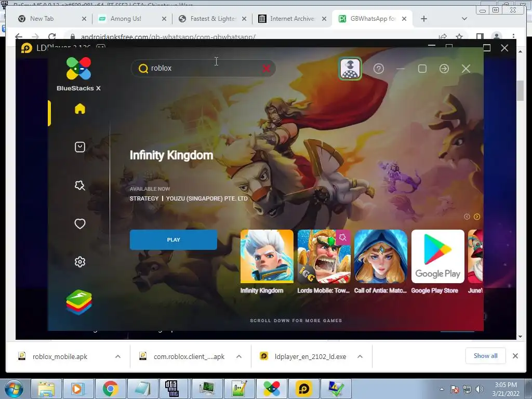Open the com.roblox.client apk downloaded file
Viewport: 532px width, 399px height.
click(x=189, y=356)
